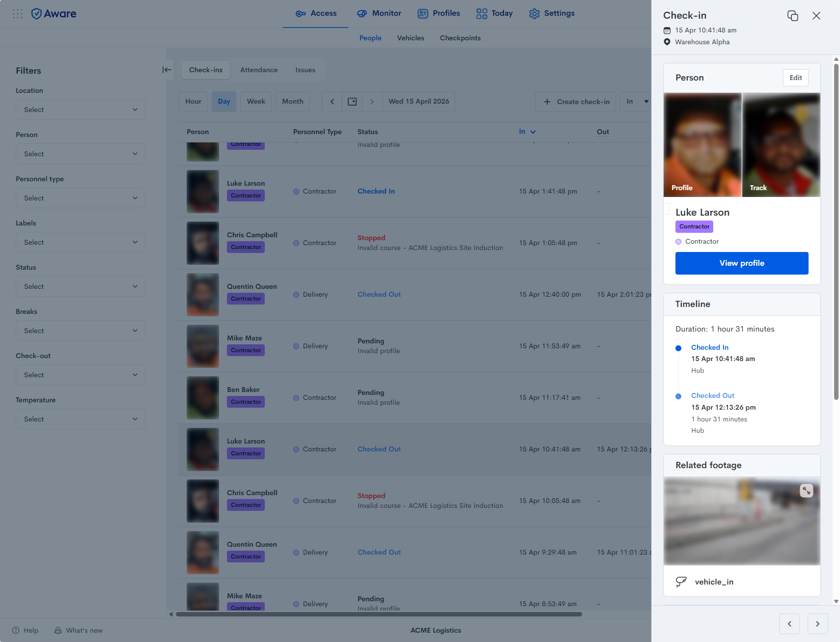840x642 pixels.
Task: Go to the previous day arrow
Action: click(x=332, y=102)
